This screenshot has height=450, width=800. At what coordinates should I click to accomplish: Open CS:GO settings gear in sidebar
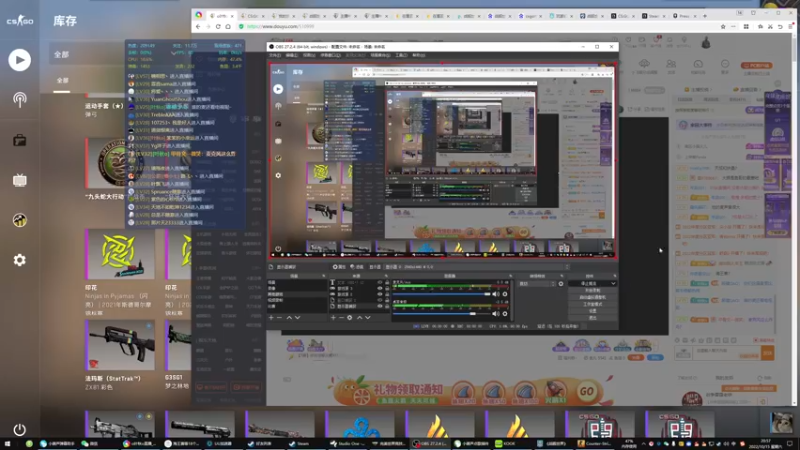[x=19, y=260]
